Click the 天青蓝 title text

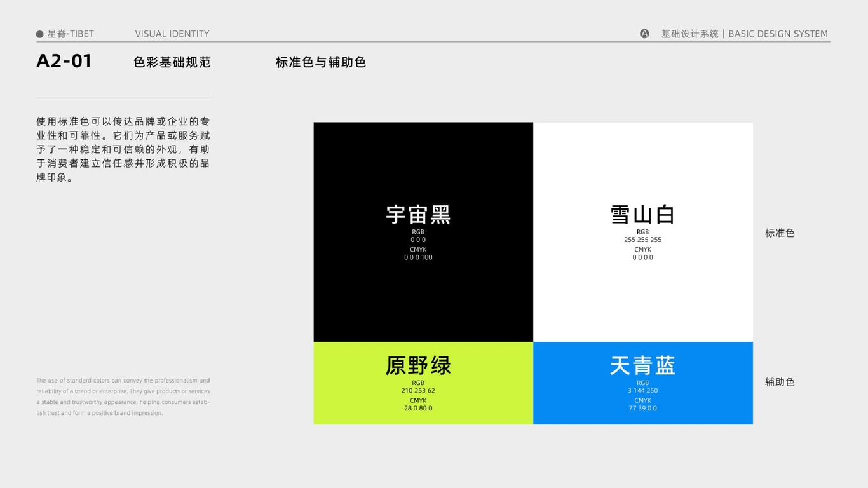click(x=642, y=365)
